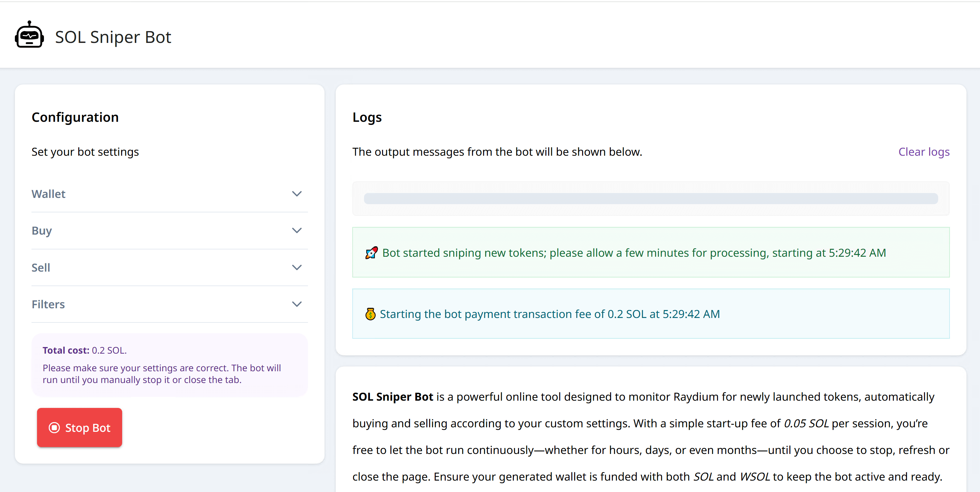
Task: Expand the Buy settings section
Action: click(169, 230)
